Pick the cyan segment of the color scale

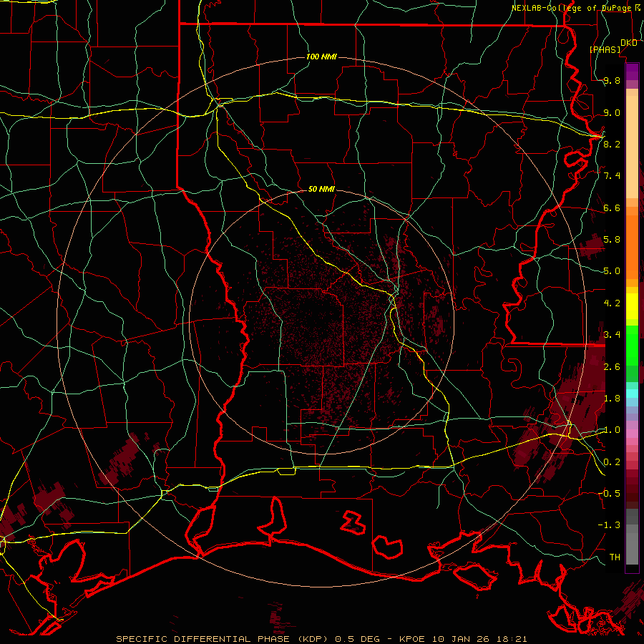coord(632,394)
